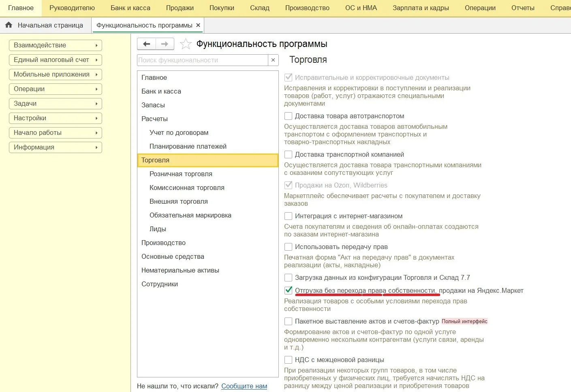571x392 pixels.
Task: Expand the Операции sidebar dropdown
Action: tap(55, 89)
